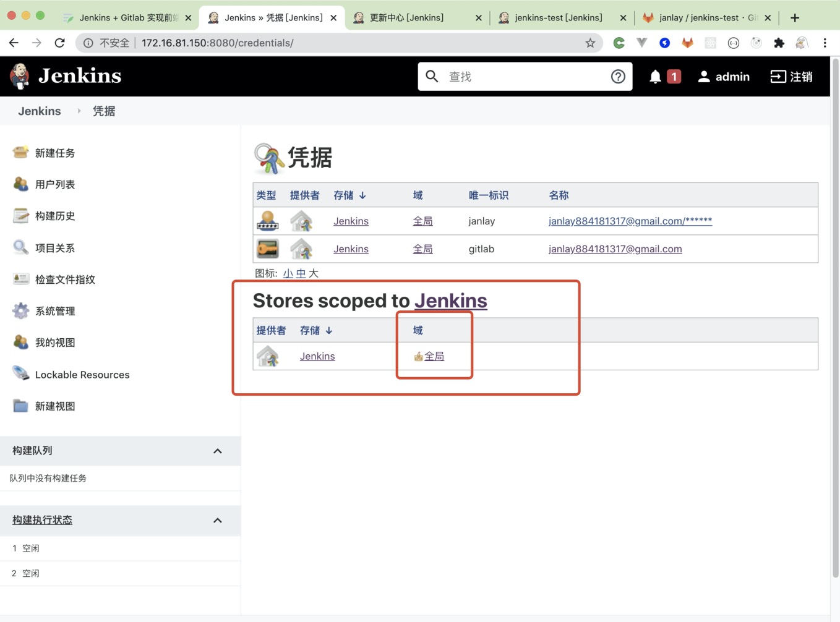Switch to the 更新中心 [Jenkins] tab
This screenshot has width=840, height=622.
tap(418, 18)
